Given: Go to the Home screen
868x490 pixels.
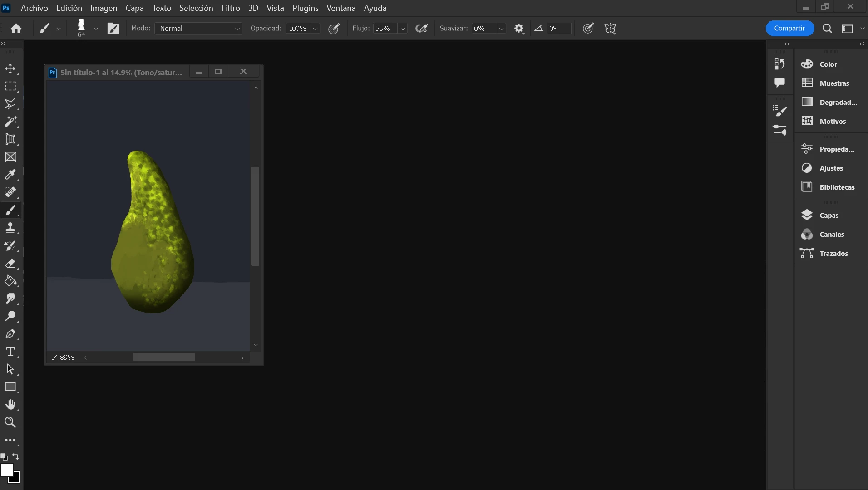Looking at the screenshot, I should pos(16,29).
